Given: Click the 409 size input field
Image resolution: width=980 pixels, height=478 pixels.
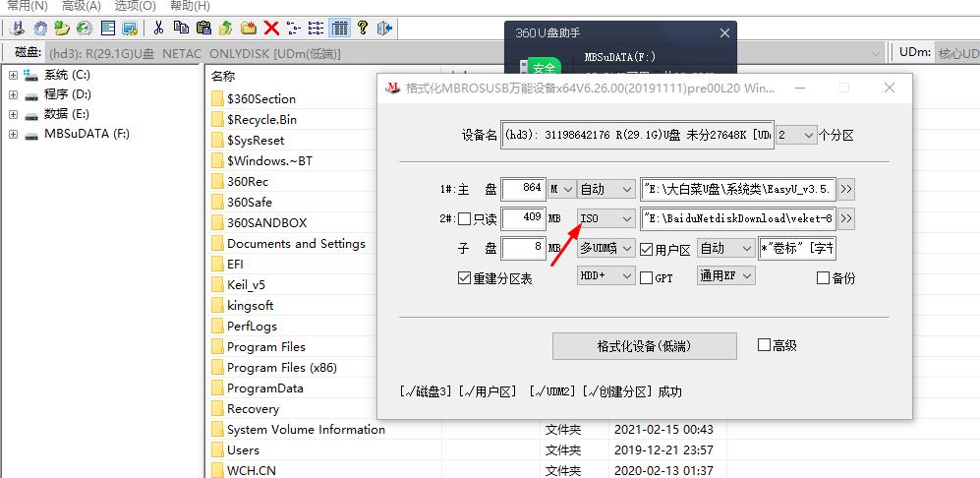Looking at the screenshot, I should coord(524,218).
